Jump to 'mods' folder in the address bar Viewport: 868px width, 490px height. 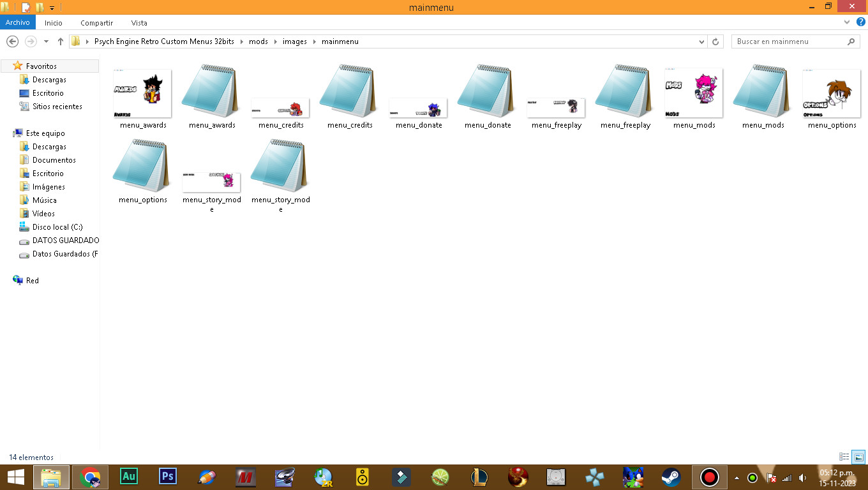point(258,41)
